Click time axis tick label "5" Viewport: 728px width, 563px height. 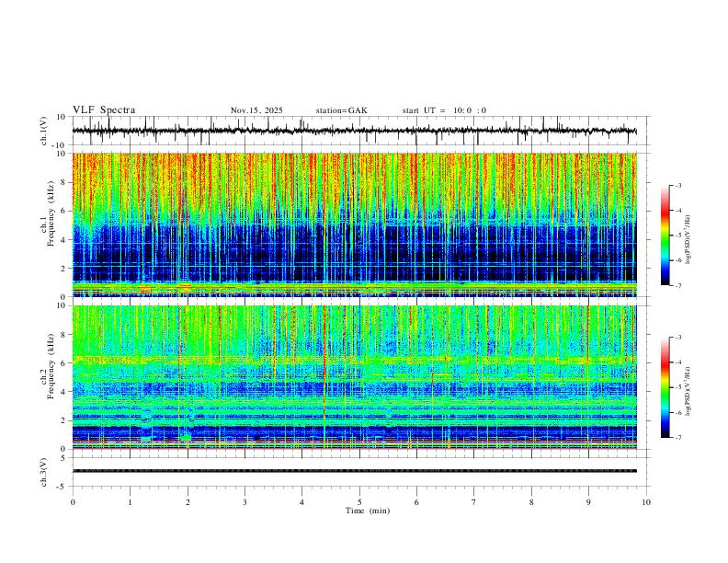(x=359, y=502)
